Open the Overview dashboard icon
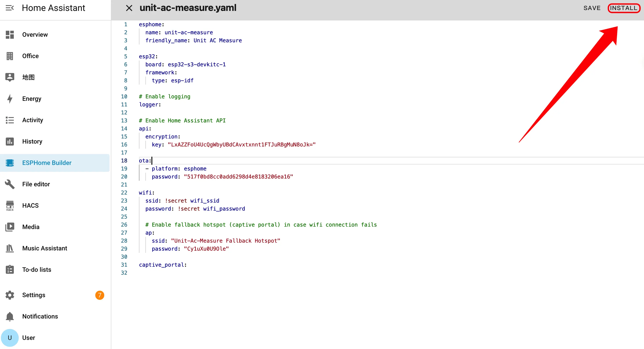644x349 pixels. pos(10,34)
